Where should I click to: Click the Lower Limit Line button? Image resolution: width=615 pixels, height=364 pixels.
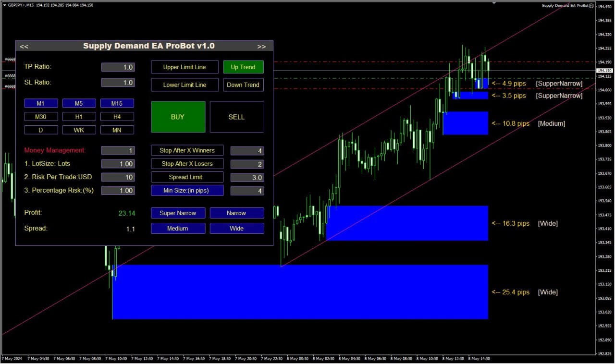click(184, 85)
